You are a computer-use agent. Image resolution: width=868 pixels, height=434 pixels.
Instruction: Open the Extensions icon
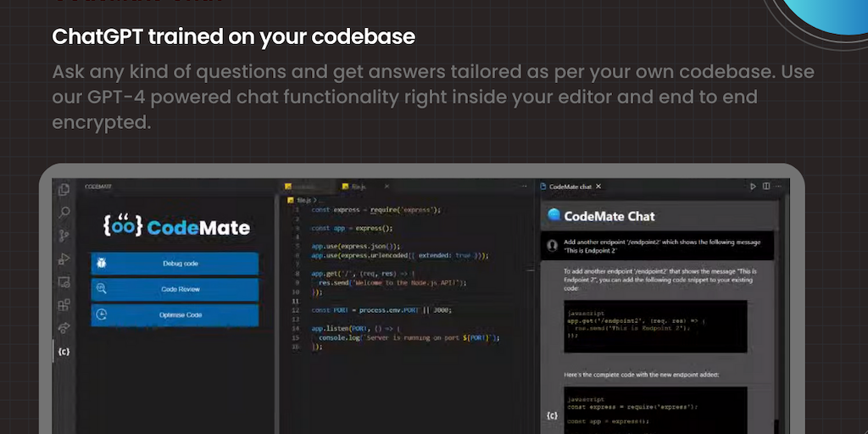64,304
